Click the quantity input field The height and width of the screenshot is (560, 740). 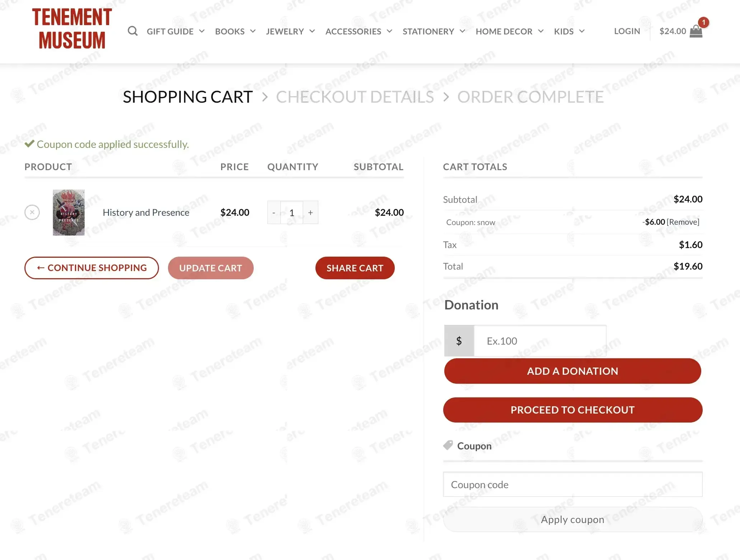point(292,213)
